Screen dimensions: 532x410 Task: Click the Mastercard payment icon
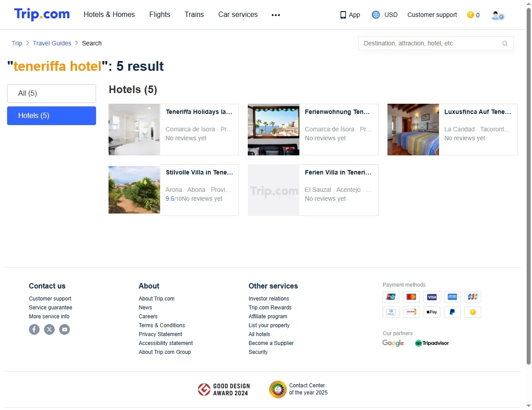point(411,297)
